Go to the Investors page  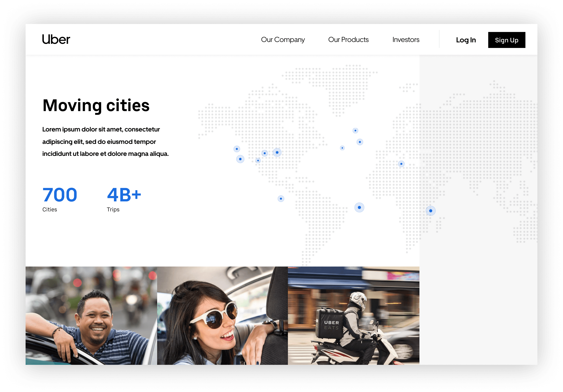(x=406, y=40)
